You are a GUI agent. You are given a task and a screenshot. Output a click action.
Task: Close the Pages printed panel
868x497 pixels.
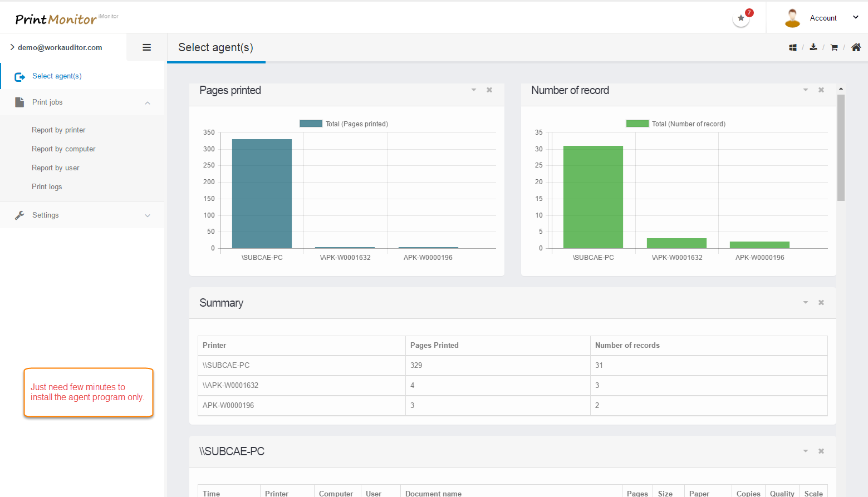(x=489, y=90)
